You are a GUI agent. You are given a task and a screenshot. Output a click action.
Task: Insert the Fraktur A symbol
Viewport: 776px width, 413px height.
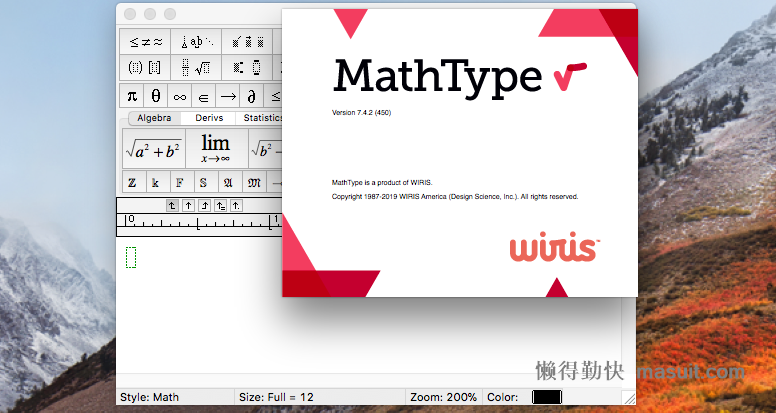pyautogui.click(x=228, y=183)
